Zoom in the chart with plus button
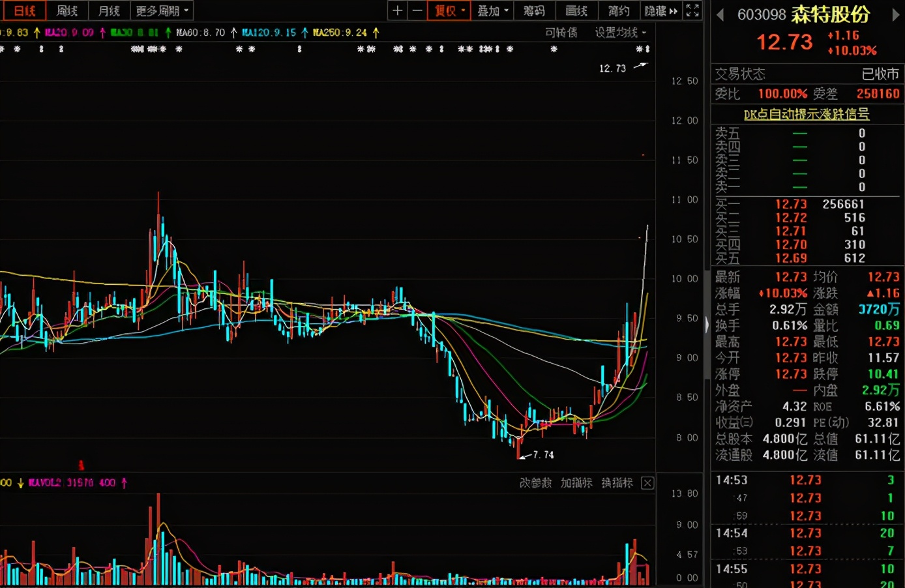The image size is (905, 588). (x=397, y=10)
